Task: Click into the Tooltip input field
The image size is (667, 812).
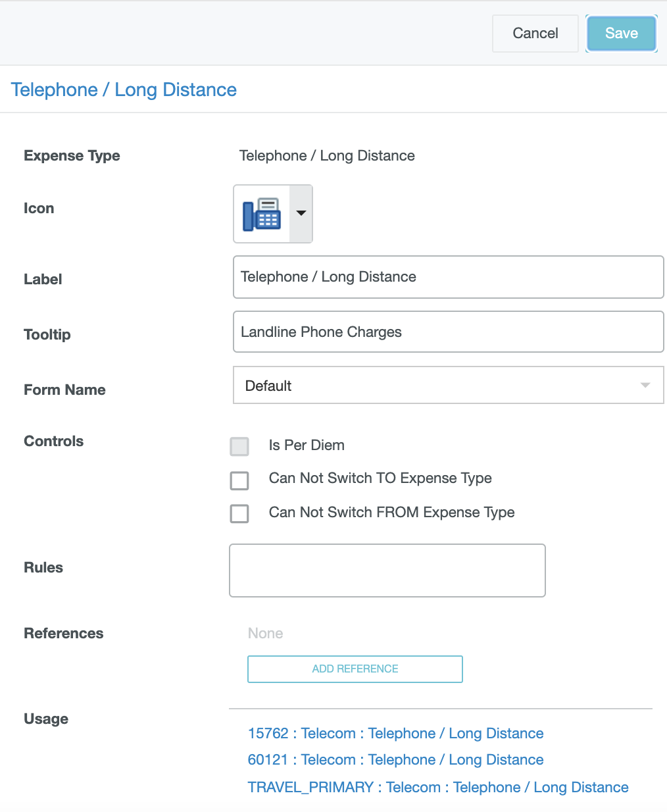Action: pyautogui.click(x=447, y=332)
